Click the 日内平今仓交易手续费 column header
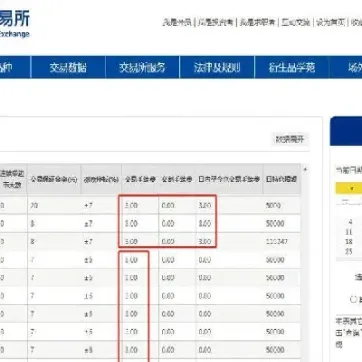The width and height of the screenshot is (362, 362). tap(229, 179)
